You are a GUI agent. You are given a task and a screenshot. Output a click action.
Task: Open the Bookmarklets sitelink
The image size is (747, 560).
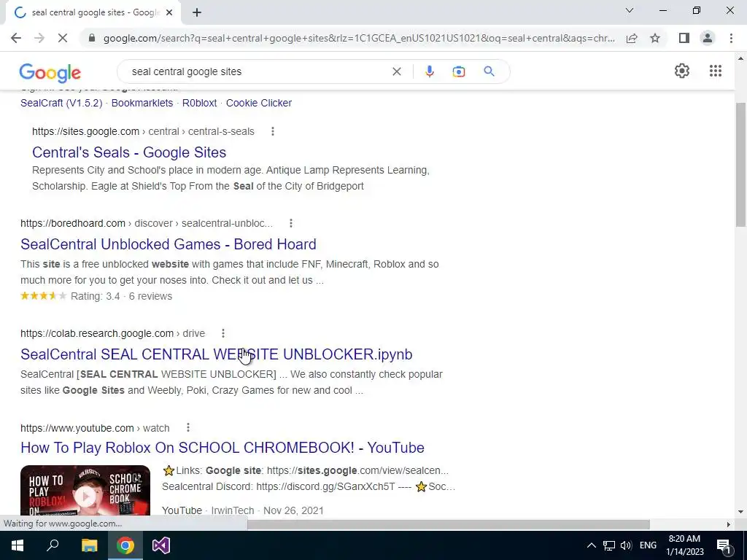(142, 103)
